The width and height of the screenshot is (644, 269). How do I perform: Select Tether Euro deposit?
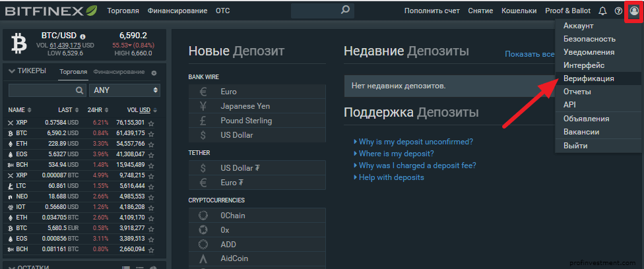pos(257,183)
